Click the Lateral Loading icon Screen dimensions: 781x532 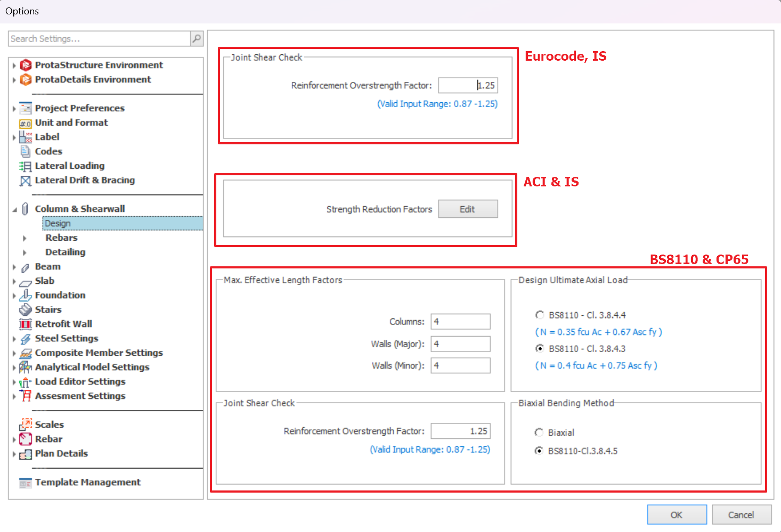pos(26,166)
